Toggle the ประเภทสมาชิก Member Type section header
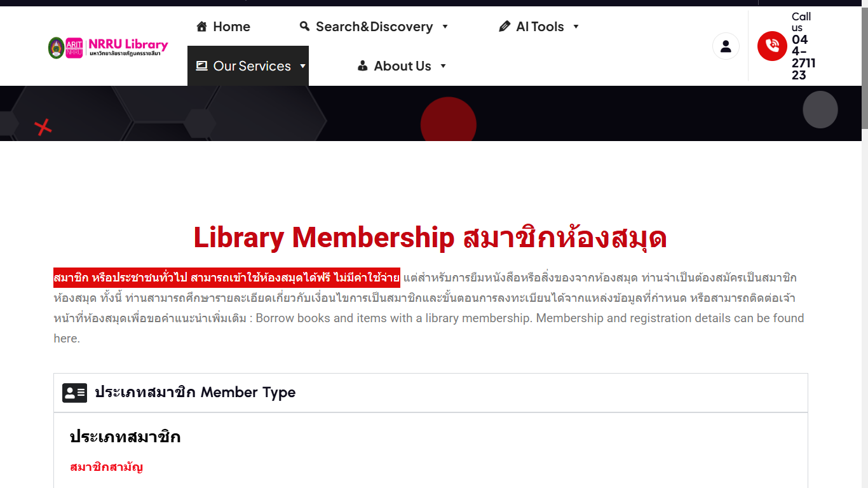Image resolution: width=868 pixels, height=488 pixels. [195, 393]
